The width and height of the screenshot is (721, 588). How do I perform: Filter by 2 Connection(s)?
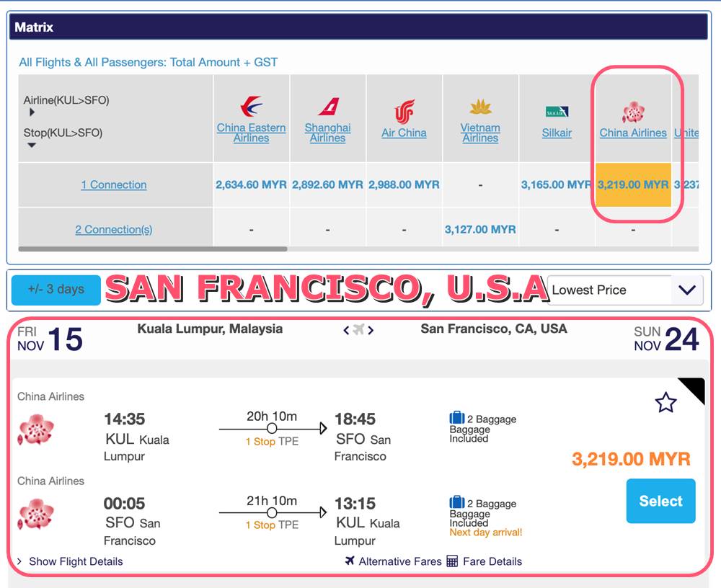tap(114, 229)
